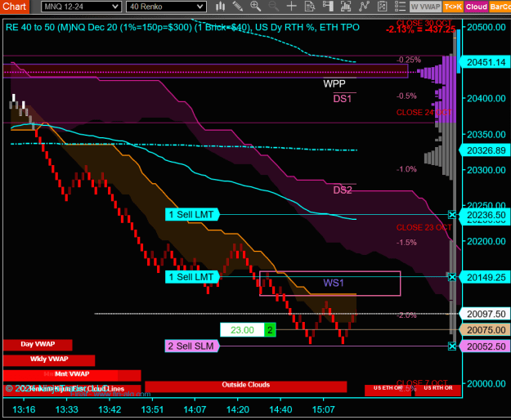The width and height of the screenshot is (511, 420).
Task: Click the 20300.00 price axis label
Action: click(x=486, y=170)
